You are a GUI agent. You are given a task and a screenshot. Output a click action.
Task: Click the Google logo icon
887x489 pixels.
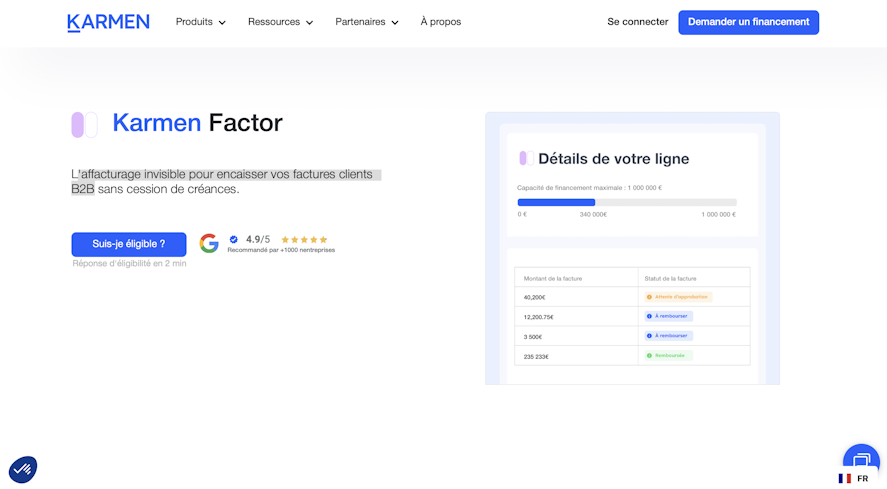pyautogui.click(x=209, y=243)
